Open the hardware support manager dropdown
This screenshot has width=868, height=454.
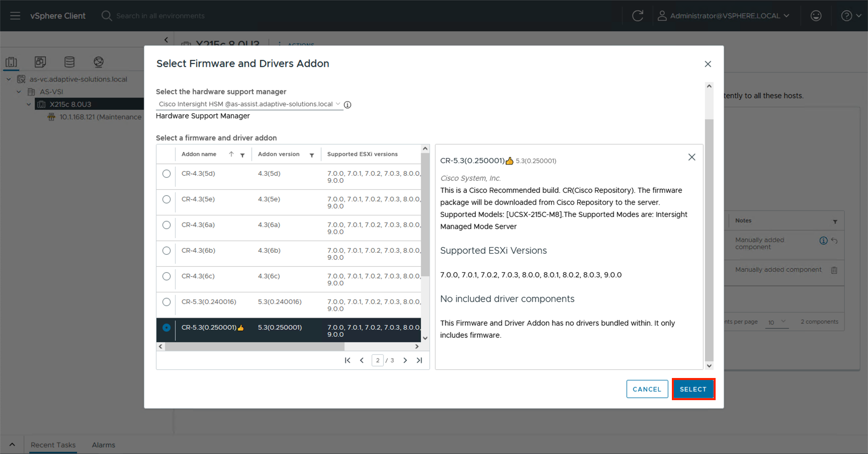(338, 104)
